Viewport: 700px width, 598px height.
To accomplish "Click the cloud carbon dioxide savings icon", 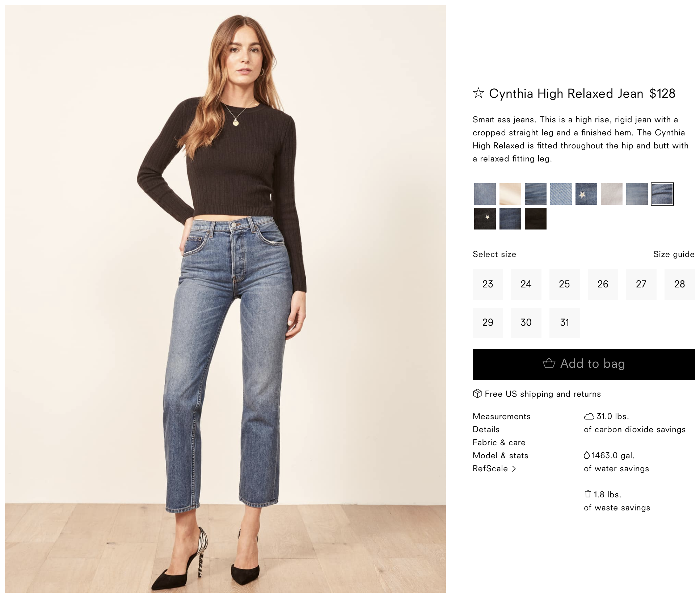I will pos(589,416).
